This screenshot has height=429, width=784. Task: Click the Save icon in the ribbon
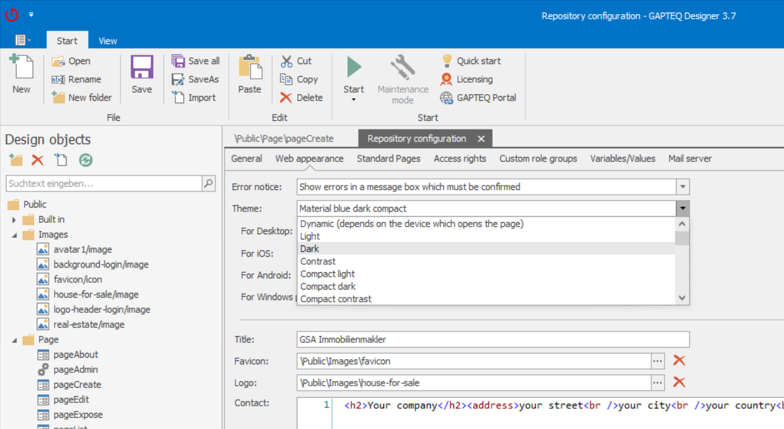142,73
